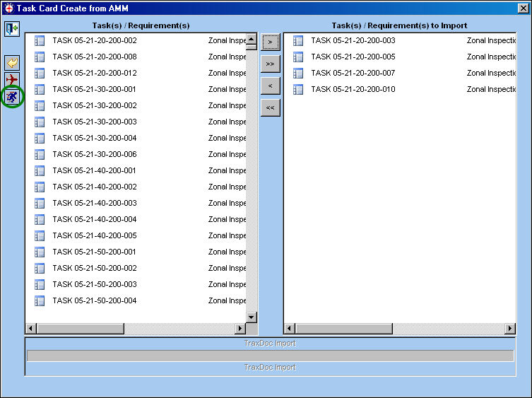Select TASK 05-21-50-200-001 text
Image resolution: width=532 pixels, height=398 pixels.
click(x=95, y=252)
